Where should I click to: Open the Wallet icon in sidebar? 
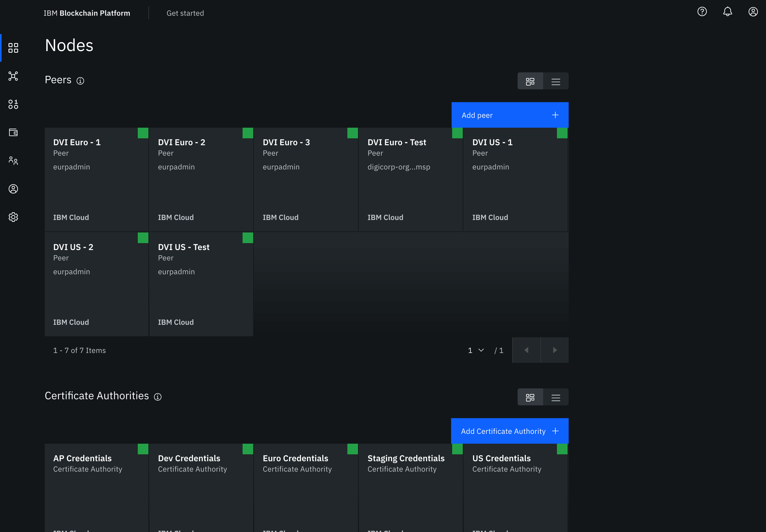tap(13, 132)
